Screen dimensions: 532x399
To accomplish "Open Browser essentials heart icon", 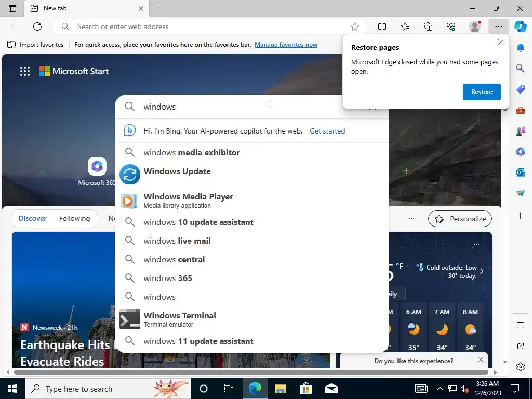I will pos(451,26).
